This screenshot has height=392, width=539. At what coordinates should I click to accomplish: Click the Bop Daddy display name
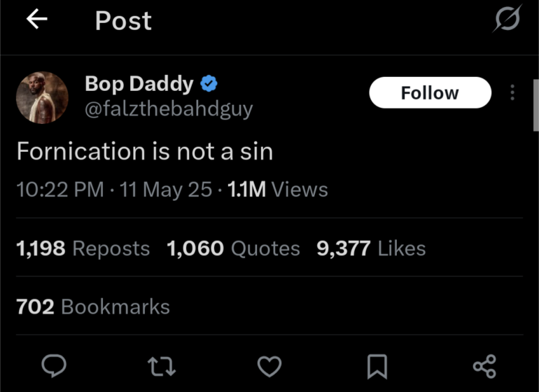tap(139, 84)
